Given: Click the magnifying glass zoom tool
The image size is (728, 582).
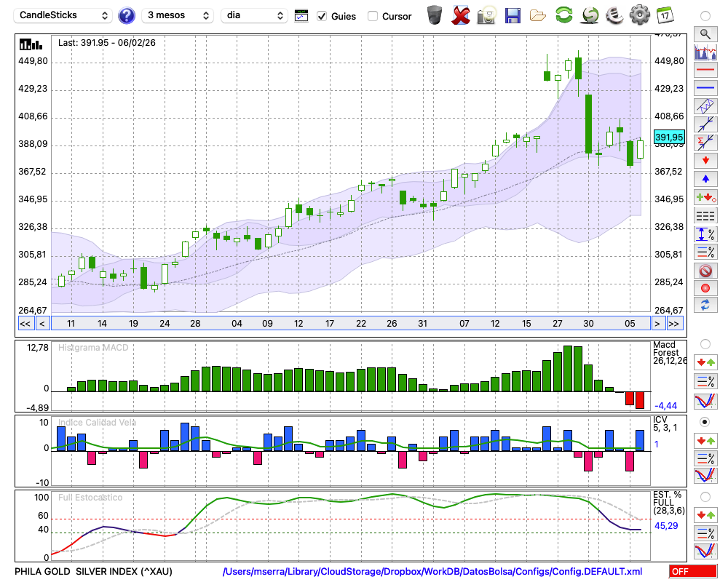Looking at the screenshot, I should (705, 33).
